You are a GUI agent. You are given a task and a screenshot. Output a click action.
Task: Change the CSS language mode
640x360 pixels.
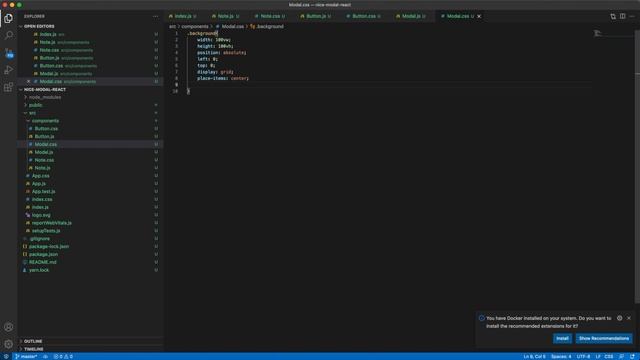pos(609,356)
